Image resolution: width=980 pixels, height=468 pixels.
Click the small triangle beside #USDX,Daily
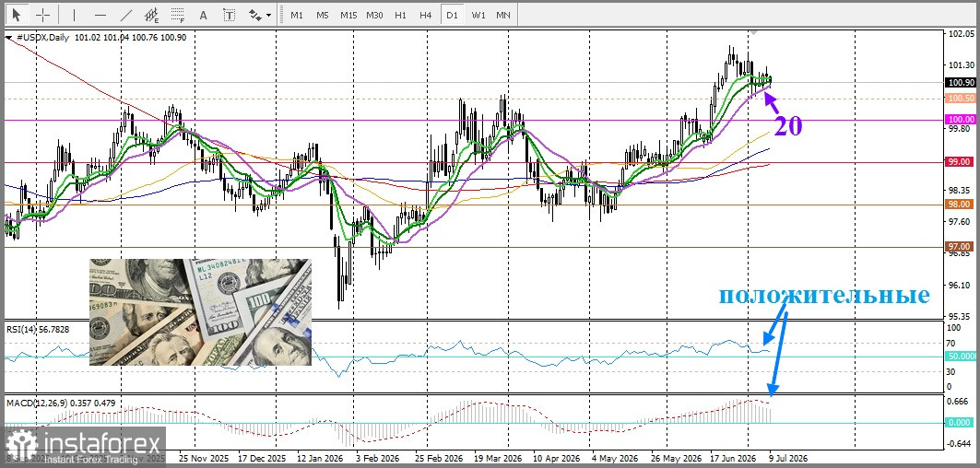pos(8,38)
